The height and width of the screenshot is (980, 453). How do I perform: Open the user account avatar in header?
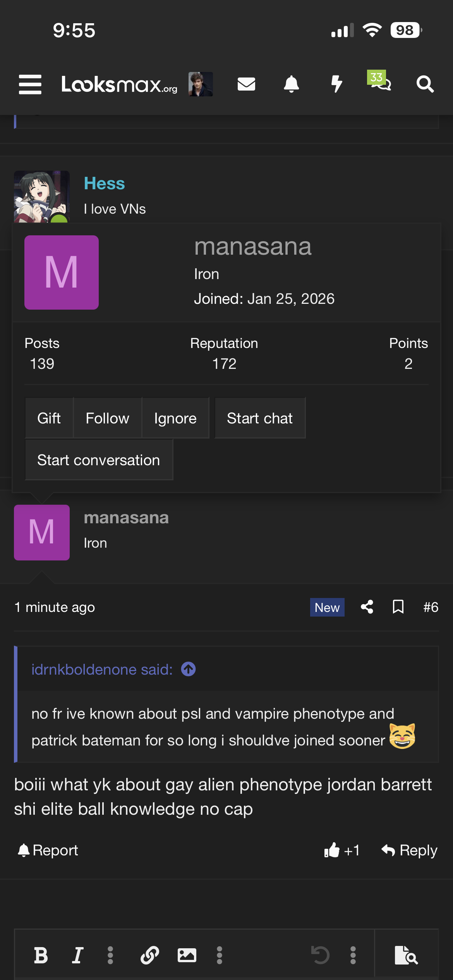(201, 84)
